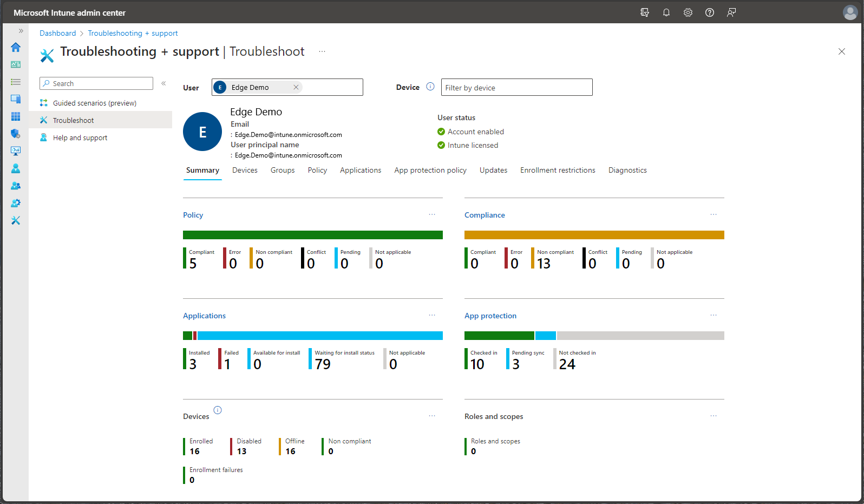This screenshot has width=864, height=504.
Task: Open the feedback icon in header
Action: 731,12
